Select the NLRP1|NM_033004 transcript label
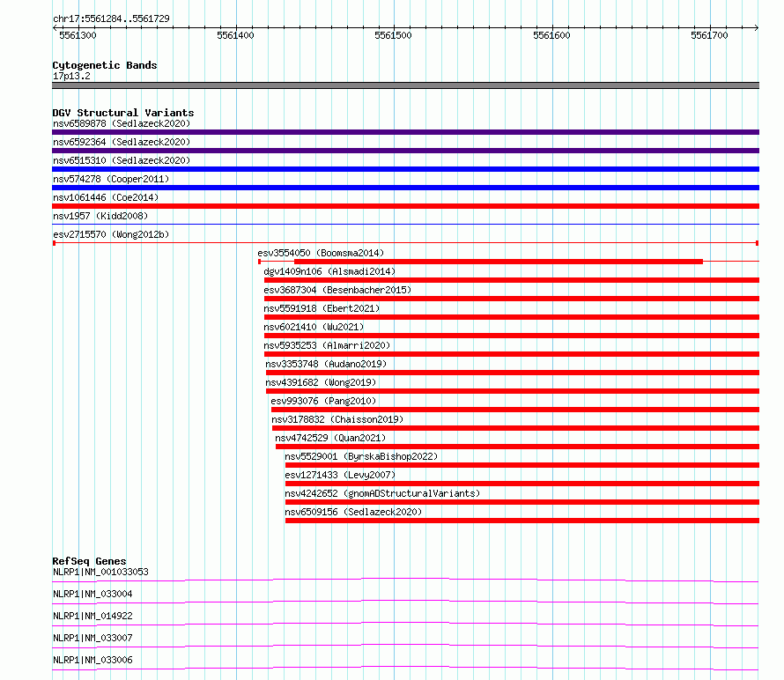784x680 pixels. pyautogui.click(x=92, y=594)
